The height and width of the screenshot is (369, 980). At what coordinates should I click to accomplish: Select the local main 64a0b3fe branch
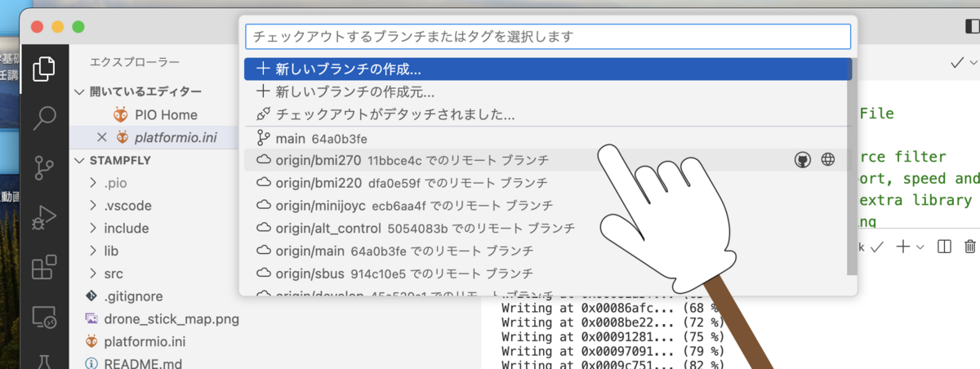[x=546, y=138]
